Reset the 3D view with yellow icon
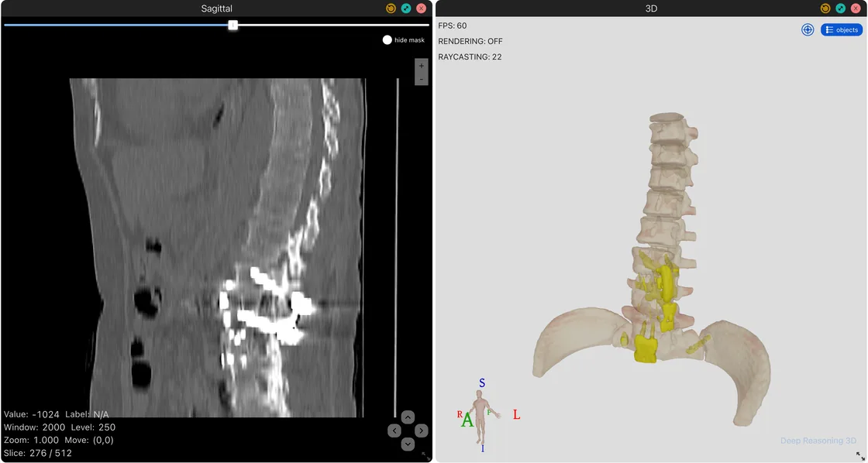Image resolution: width=868 pixels, height=463 pixels. pyautogui.click(x=825, y=9)
